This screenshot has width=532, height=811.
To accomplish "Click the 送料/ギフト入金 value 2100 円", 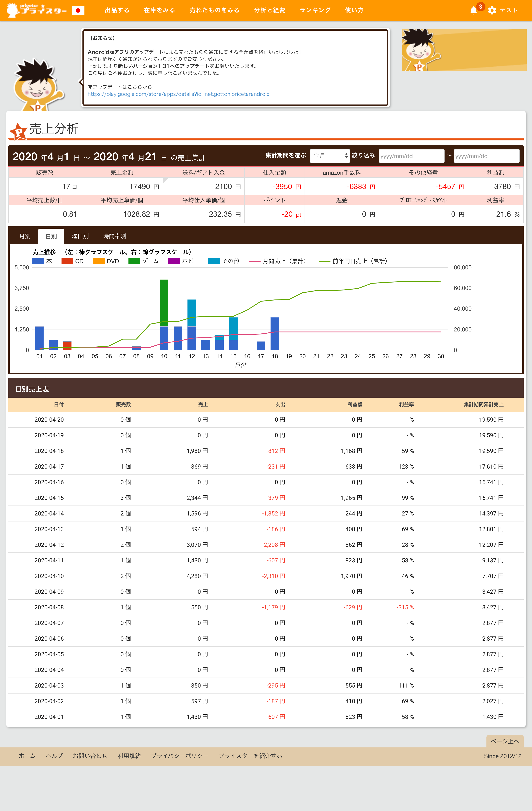I will (228, 187).
